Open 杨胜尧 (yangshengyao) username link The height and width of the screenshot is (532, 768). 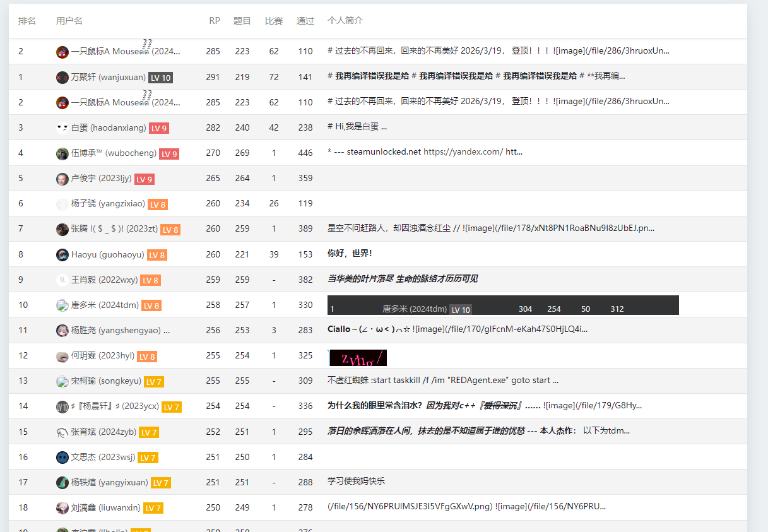click(116, 329)
